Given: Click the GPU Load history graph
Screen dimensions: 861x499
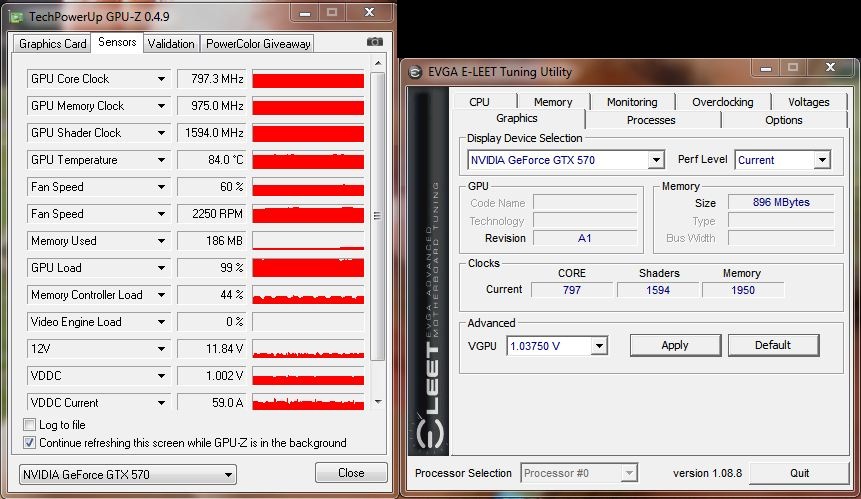Looking at the screenshot, I should (308, 267).
